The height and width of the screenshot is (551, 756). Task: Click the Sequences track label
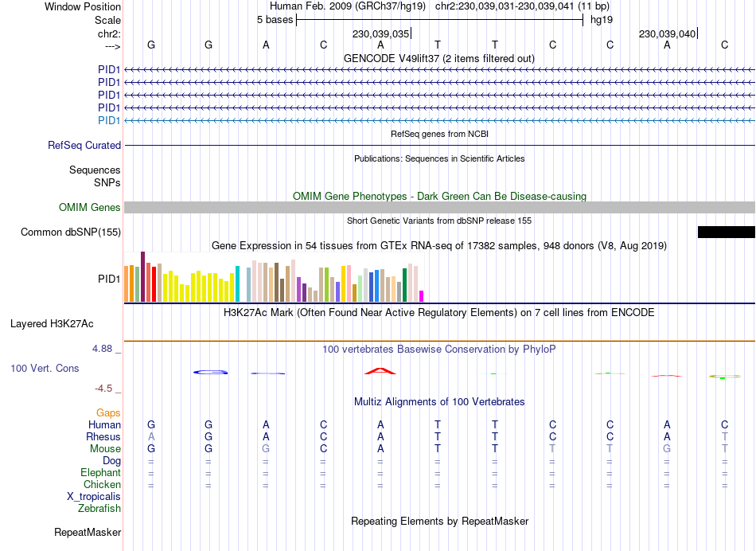point(95,170)
